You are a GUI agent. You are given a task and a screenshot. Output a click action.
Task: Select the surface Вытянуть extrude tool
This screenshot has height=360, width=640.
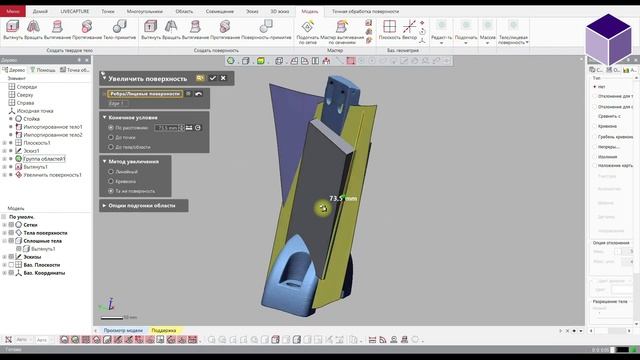pyautogui.click(x=151, y=30)
